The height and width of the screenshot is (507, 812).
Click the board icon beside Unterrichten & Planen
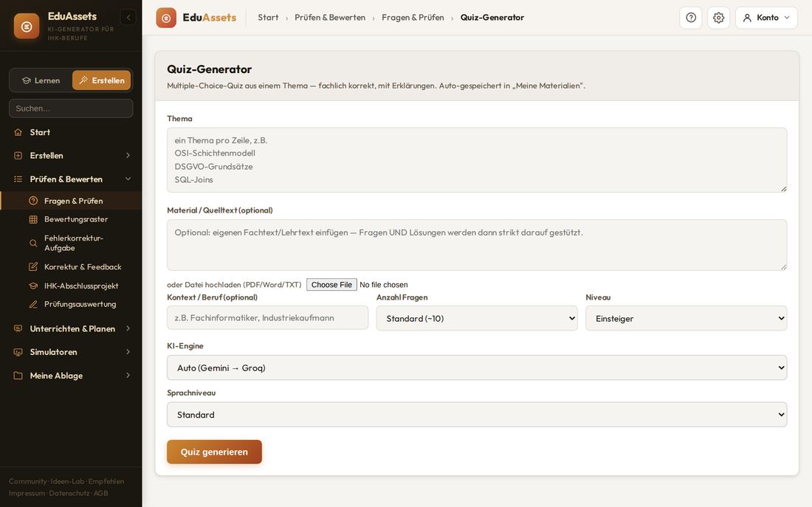(x=18, y=329)
